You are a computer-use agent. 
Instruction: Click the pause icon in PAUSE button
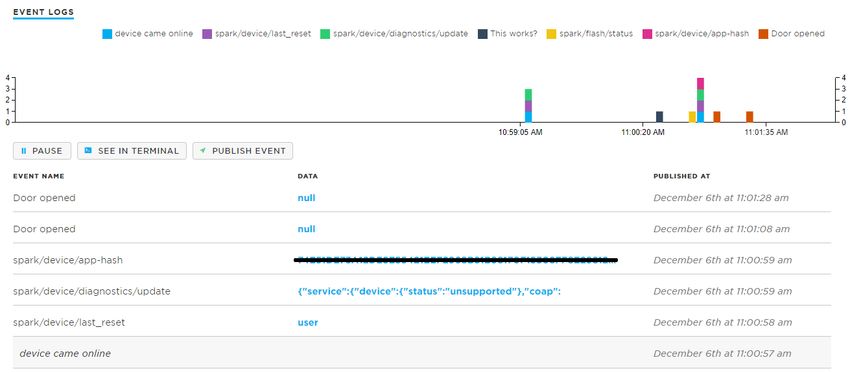coord(24,151)
